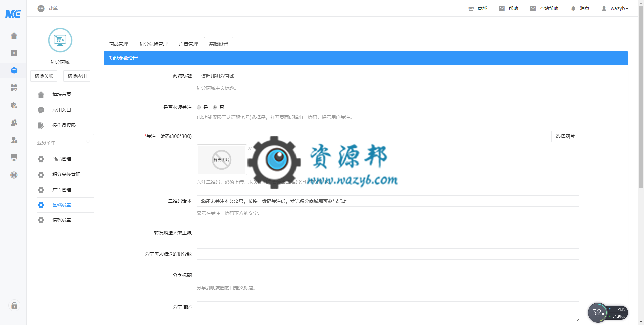Open 商品管理 in the sidebar menu

(62, 159)
